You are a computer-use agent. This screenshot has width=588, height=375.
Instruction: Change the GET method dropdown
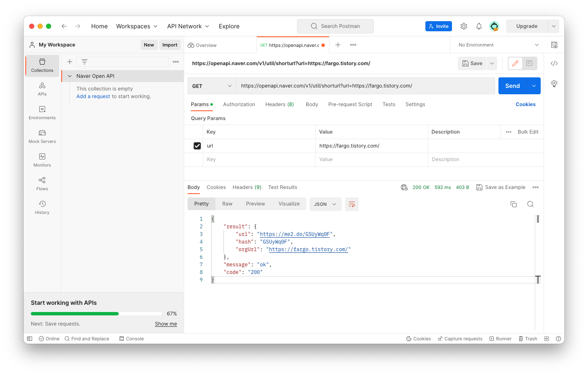[212, 86]
